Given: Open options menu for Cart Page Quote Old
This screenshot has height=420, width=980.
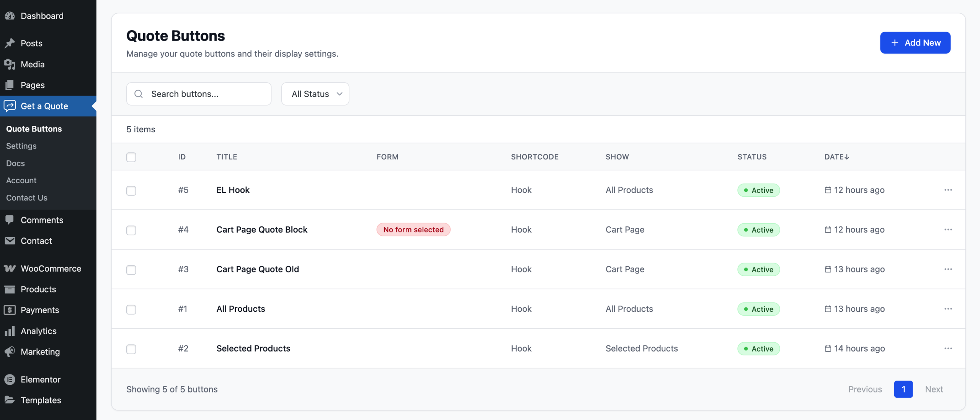Looking at the screenshot, I should [x=948, y=269].
